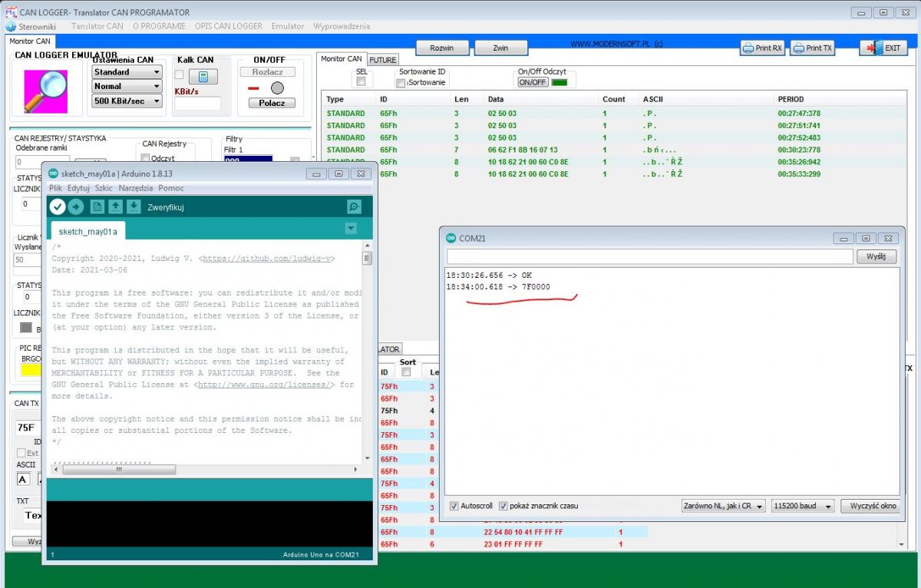The width and height of the screenshot is (921, 588).
Task: Click the KBit/s value input field
Action: click(197, 104)
